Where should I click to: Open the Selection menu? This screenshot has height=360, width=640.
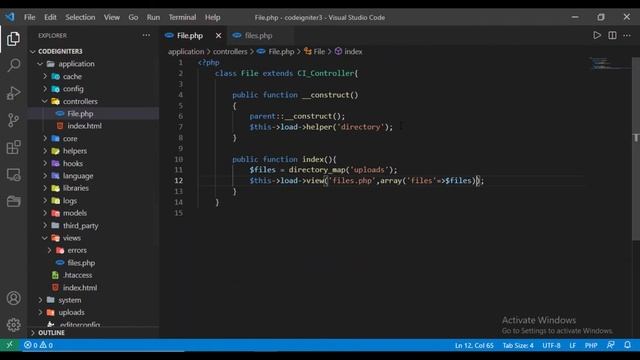pyautogui.click(x=80, y=17)
